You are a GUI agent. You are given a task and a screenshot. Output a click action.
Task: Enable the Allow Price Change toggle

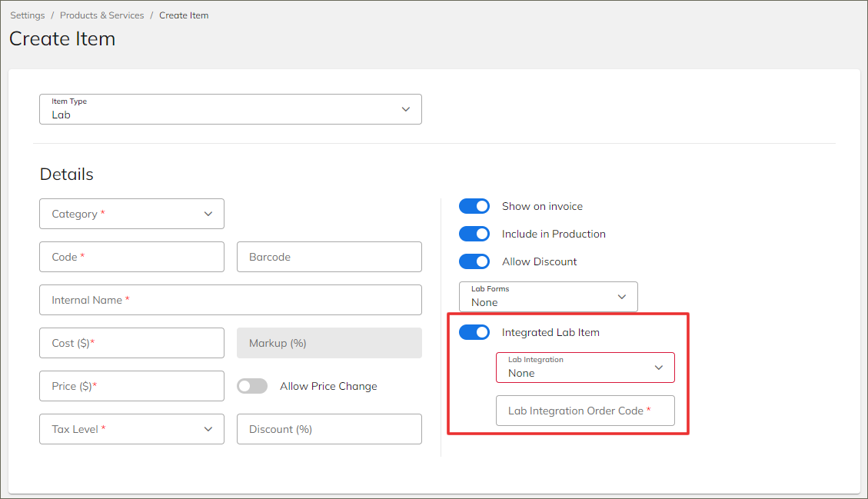tap(252, 386)
